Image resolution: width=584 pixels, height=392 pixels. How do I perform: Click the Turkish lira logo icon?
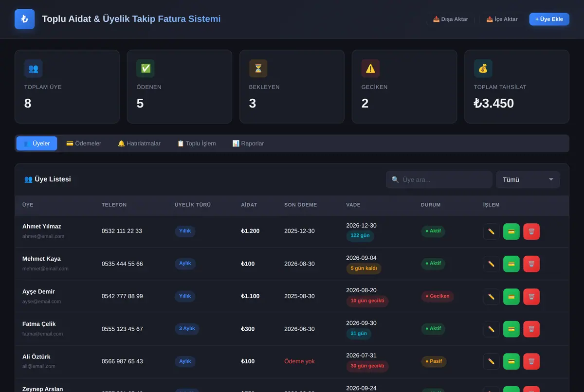[24, 19]
